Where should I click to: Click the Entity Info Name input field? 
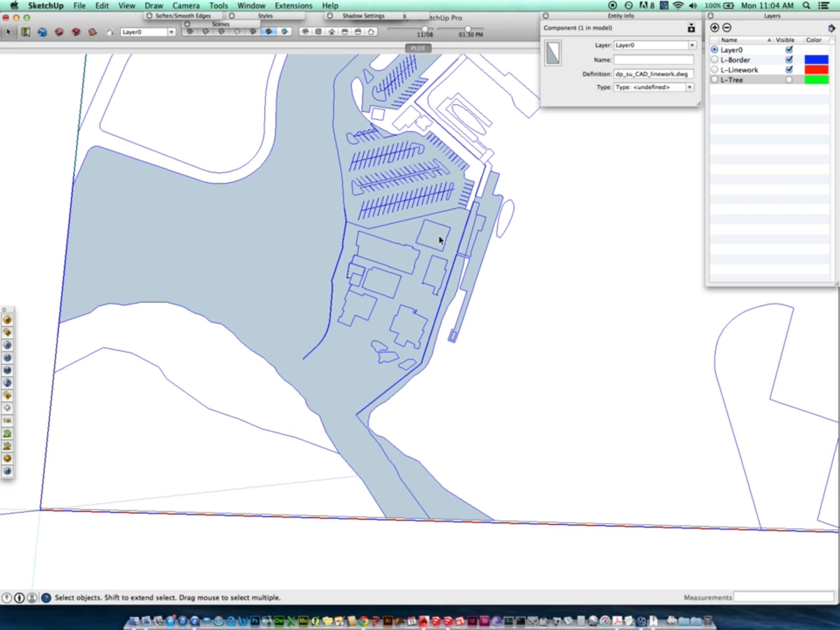653,59
